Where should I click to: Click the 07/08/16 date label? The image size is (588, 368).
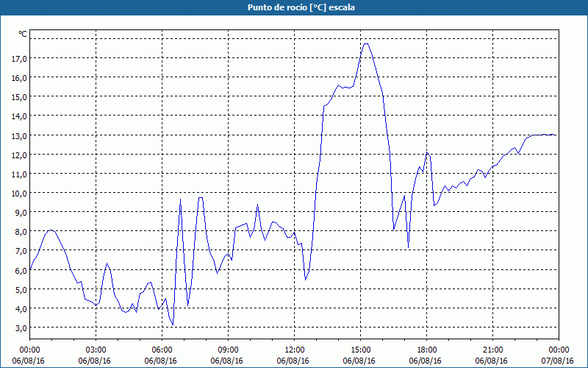click(558, 361)
